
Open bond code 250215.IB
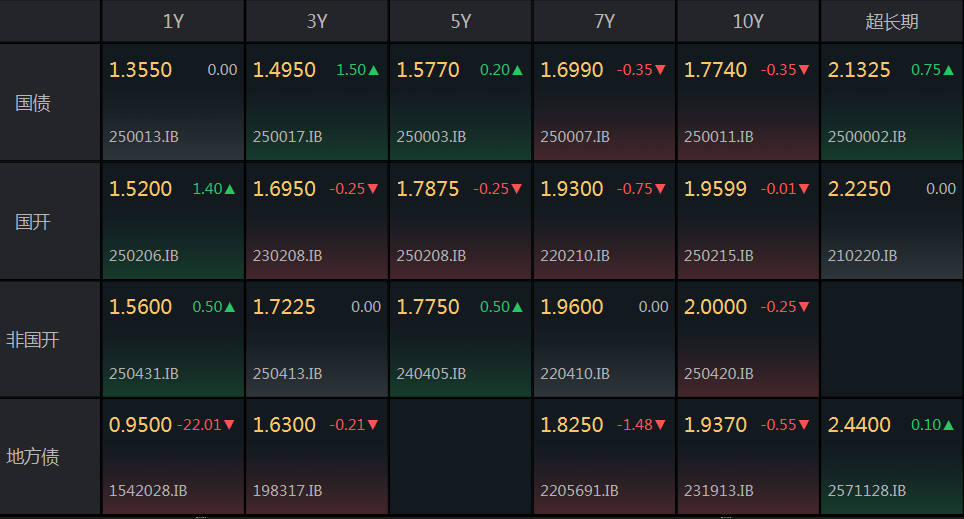[x=719, y=255]
